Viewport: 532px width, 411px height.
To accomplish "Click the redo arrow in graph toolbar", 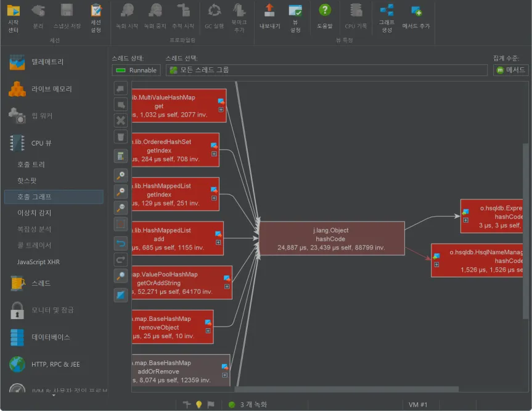I will tap(120, 260).
